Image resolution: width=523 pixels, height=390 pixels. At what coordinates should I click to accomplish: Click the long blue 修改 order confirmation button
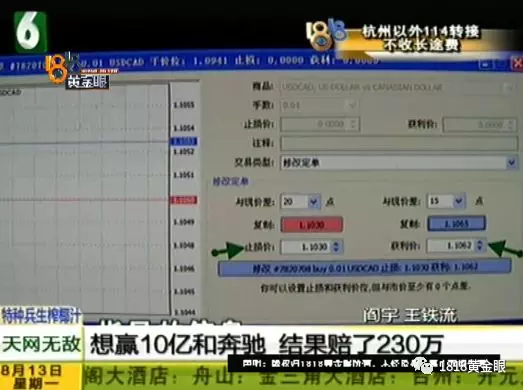pyautogui.click(x=364, y=268)
